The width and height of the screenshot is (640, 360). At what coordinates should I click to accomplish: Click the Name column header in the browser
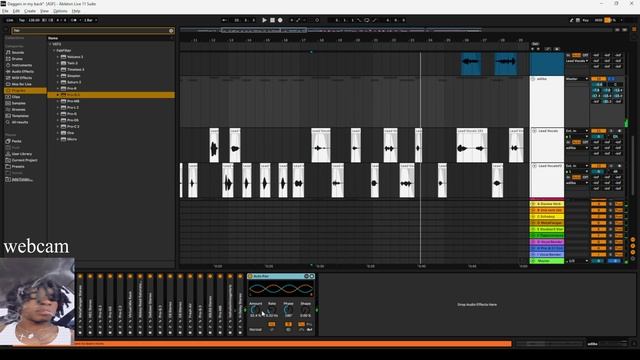[x=53, y=38]
